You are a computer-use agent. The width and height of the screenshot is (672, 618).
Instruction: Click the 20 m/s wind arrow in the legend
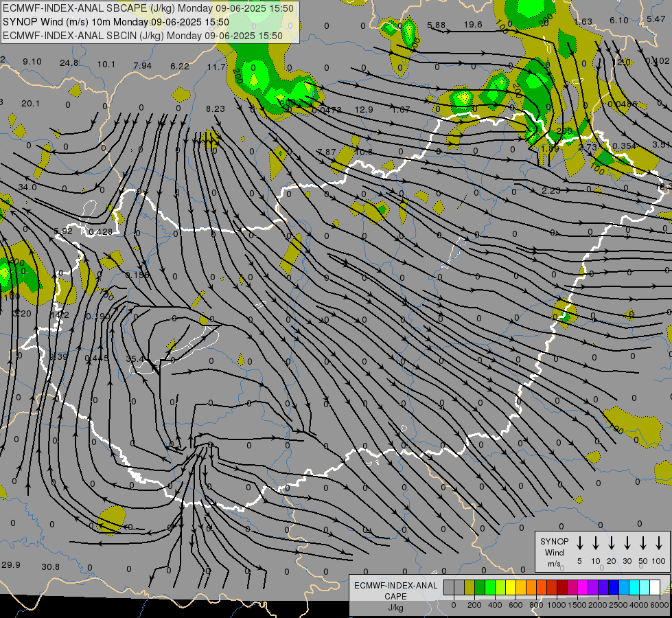pyautogui.click(x=612, y=543)
